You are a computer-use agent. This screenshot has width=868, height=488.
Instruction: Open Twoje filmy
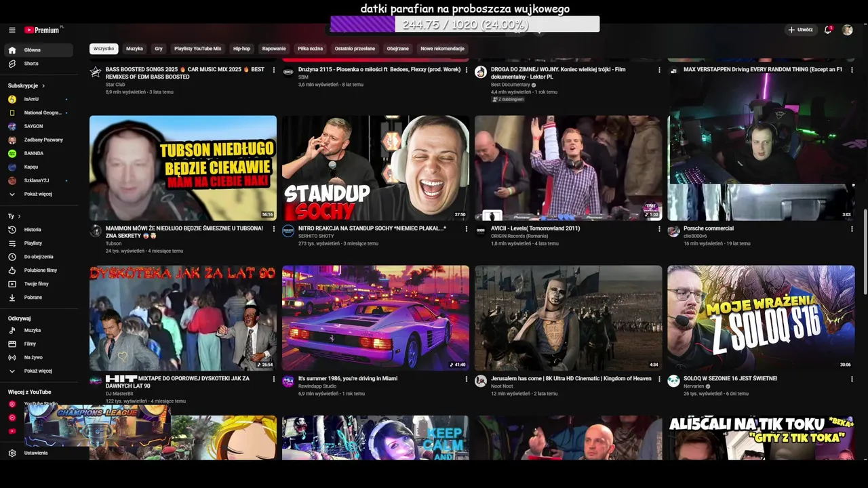pos(38,284)
